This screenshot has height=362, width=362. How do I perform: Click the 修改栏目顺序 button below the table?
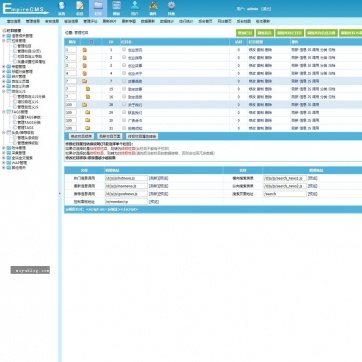click(x=81, y=136)
